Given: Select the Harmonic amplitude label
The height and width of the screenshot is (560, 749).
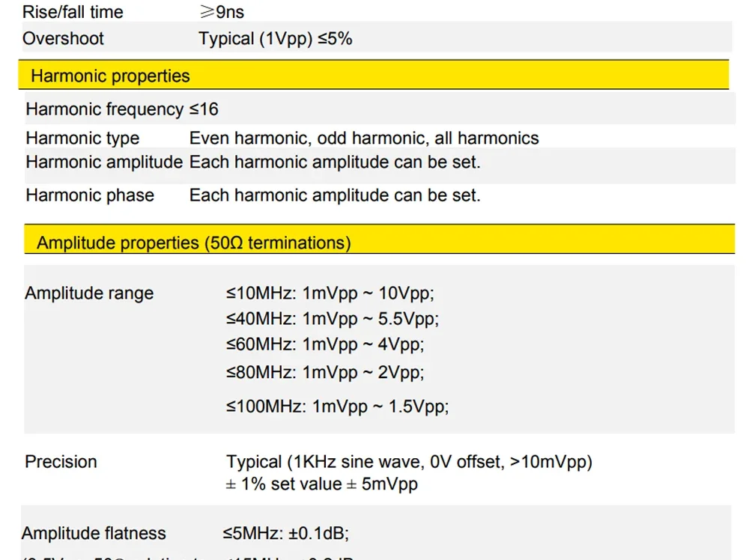Looking at the screenshot, I should (104, 162).
